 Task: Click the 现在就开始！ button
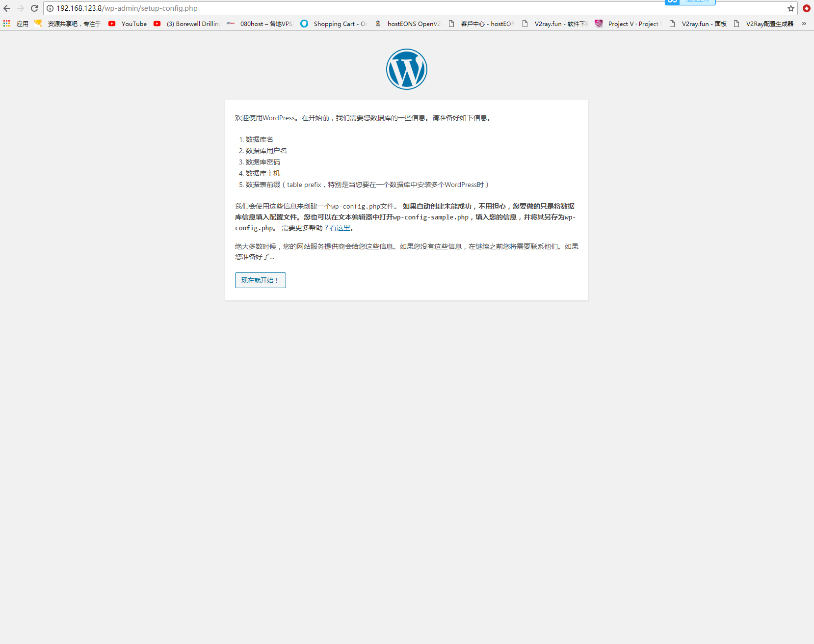[x=261, y=280]
